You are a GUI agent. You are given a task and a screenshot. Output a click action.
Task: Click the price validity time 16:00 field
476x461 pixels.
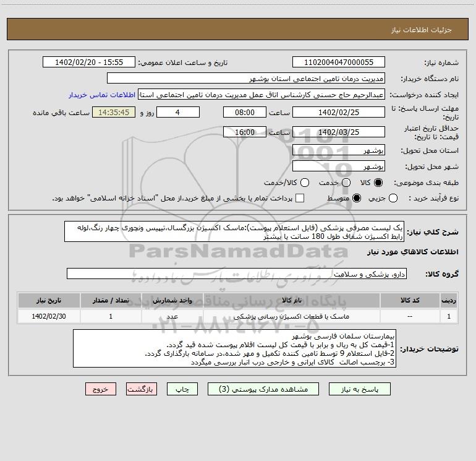tap(245, 132)
